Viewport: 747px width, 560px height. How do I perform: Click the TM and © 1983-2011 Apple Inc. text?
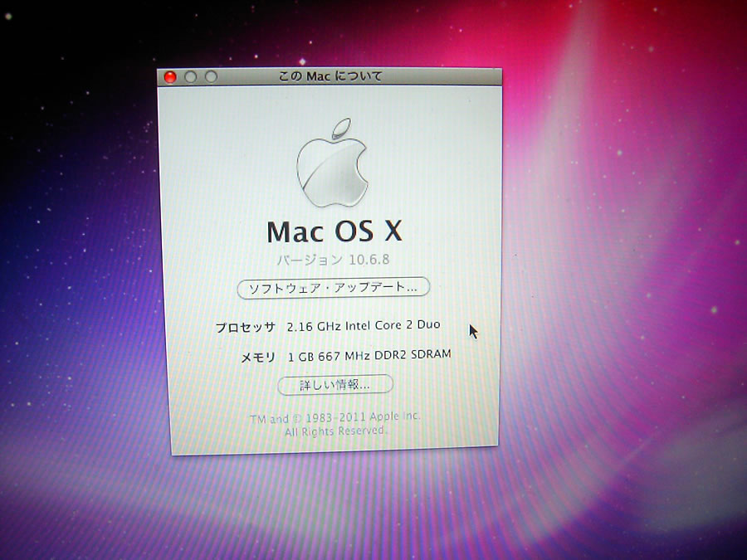tap(335, 417)
